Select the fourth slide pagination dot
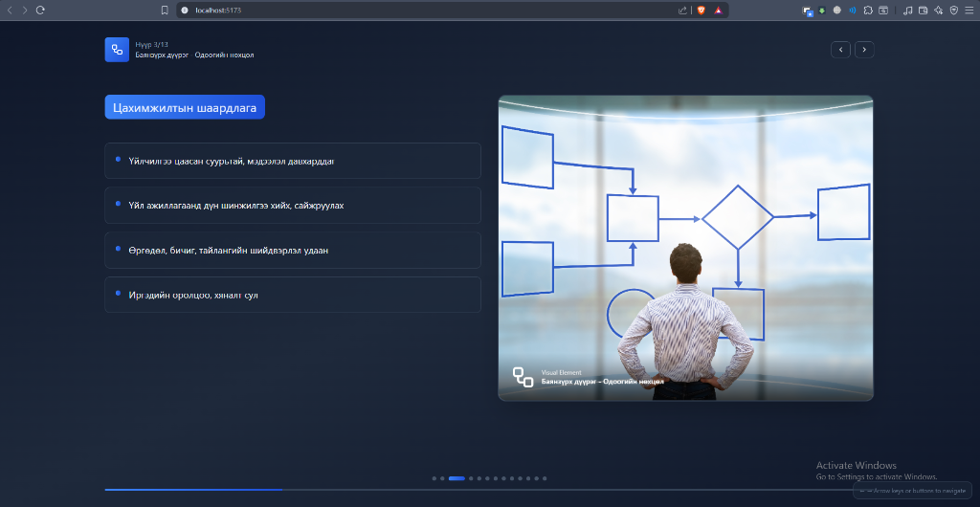The width and height of the screenshot is (980, 507). pos(473,477)
